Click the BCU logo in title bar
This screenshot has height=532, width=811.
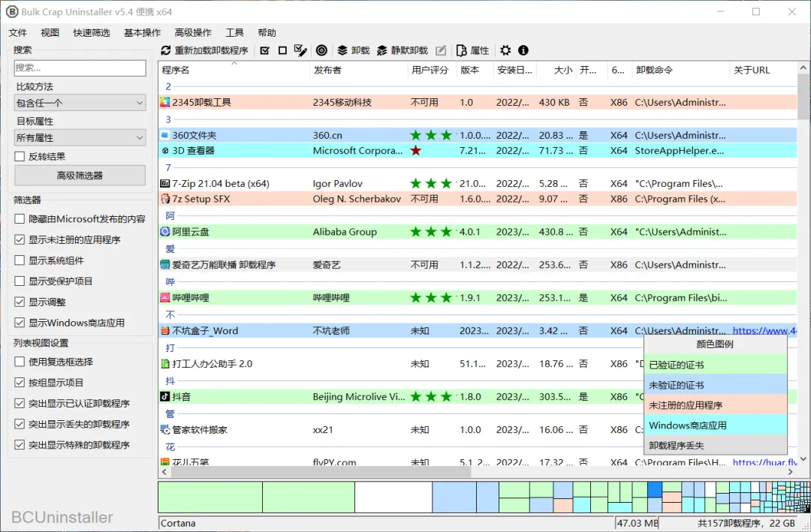tap(11, 11)
